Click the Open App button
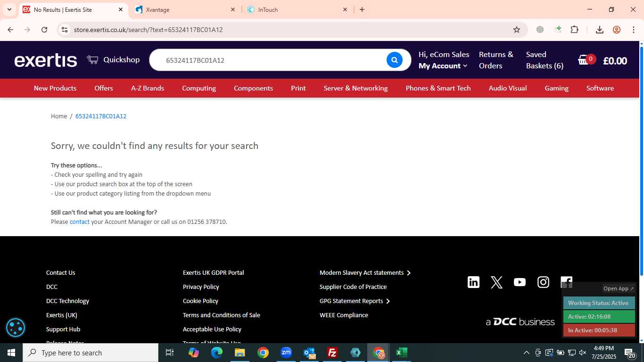 [619, 288]
